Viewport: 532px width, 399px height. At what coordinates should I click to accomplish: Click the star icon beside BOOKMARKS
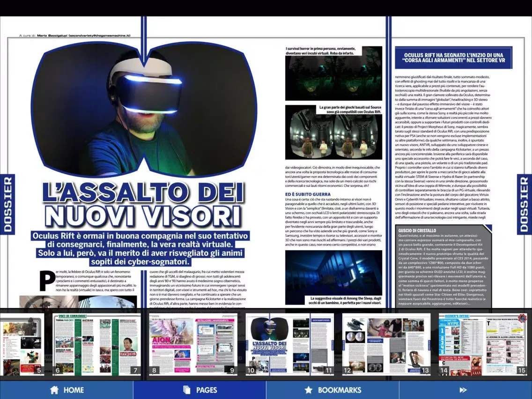[x=309, y=390]
